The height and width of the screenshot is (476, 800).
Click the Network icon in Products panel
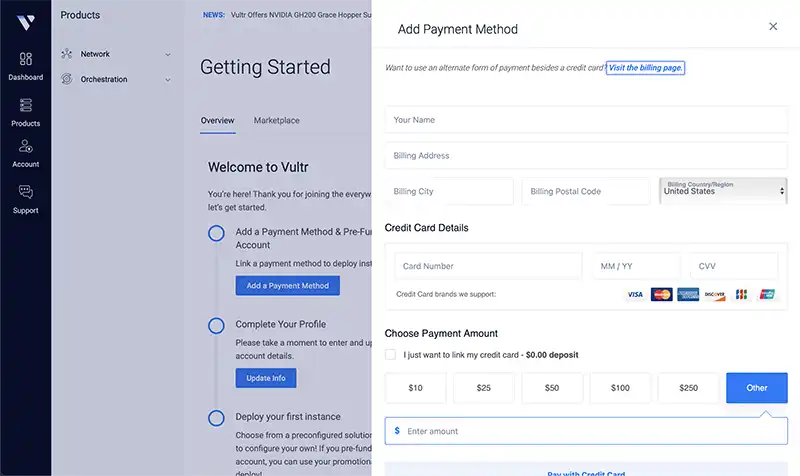[x=66, y=54]
